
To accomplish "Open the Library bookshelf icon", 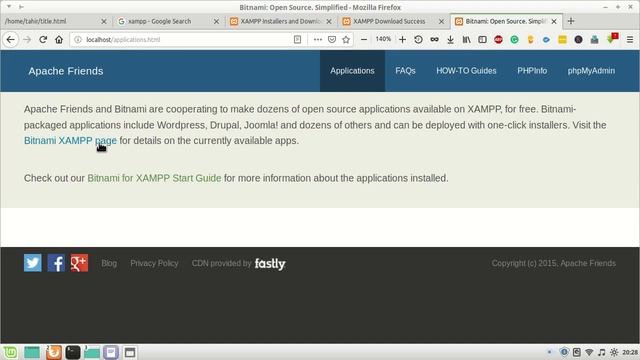I will pyautogui.click(x=466, y=40).
